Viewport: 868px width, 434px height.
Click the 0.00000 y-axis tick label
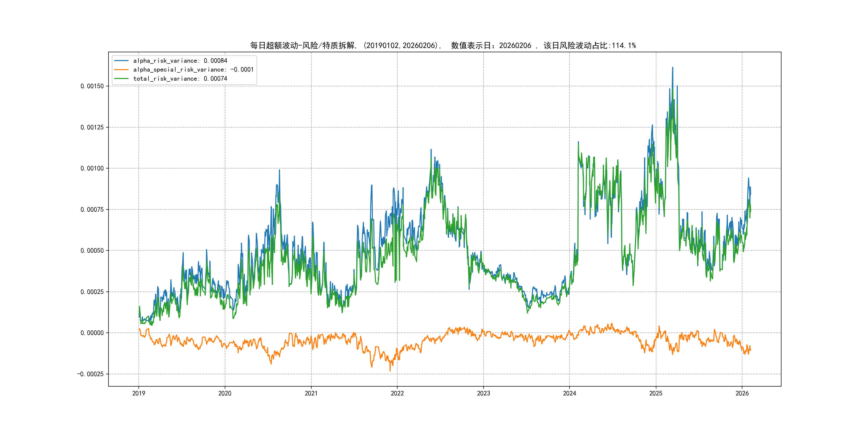(x=92, y=333)
